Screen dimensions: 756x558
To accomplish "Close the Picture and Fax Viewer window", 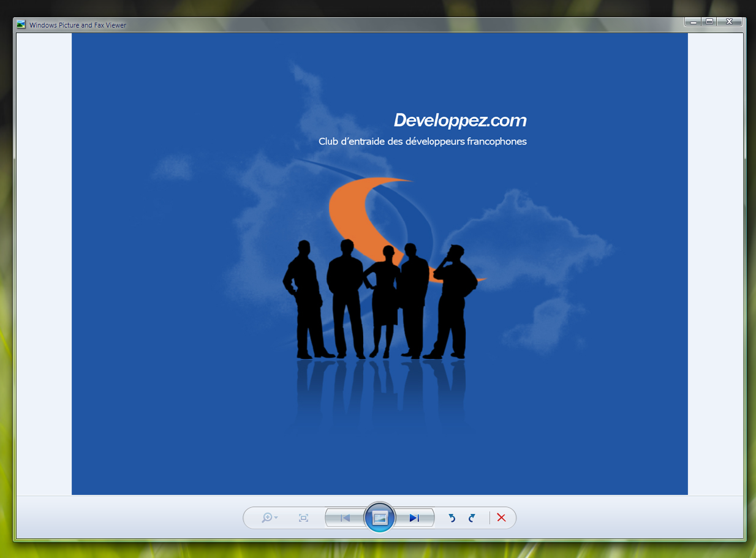I will coord(729,22).
